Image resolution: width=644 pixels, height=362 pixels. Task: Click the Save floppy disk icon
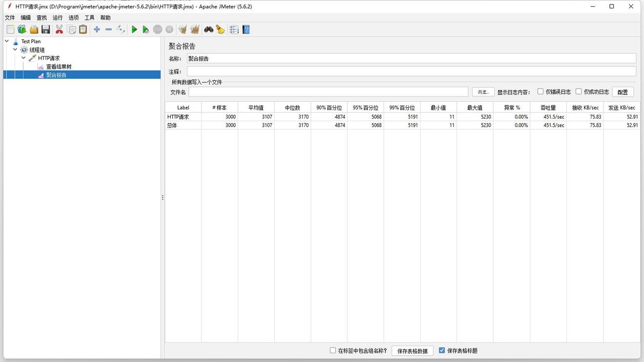(x=46, y=30)
